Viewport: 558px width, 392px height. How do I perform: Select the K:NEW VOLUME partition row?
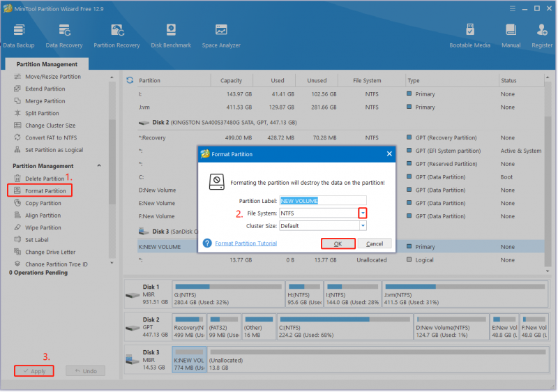click(341, 246)
